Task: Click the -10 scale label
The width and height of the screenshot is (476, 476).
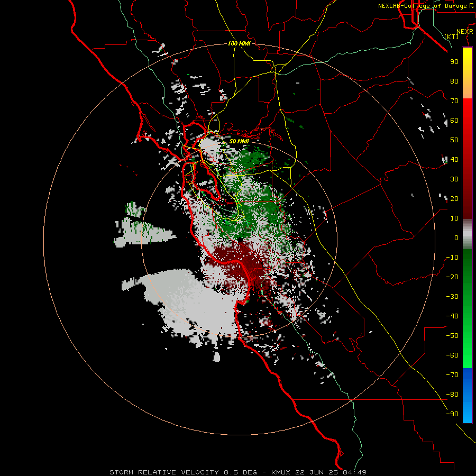Action: [x=452, y=258]
